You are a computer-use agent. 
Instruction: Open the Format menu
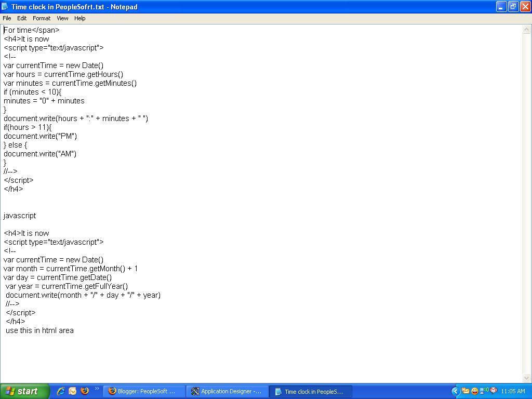[x=41, y=18]
